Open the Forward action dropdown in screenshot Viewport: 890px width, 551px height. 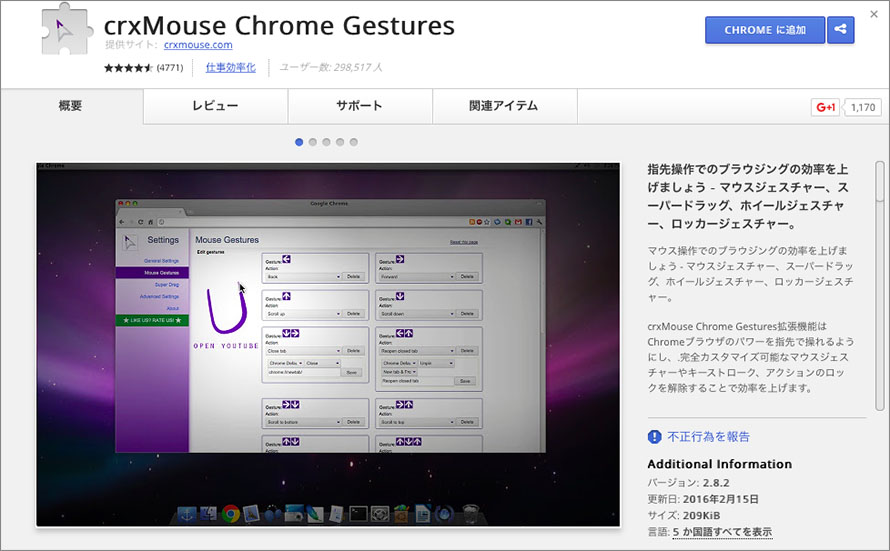tap(417, 277)
